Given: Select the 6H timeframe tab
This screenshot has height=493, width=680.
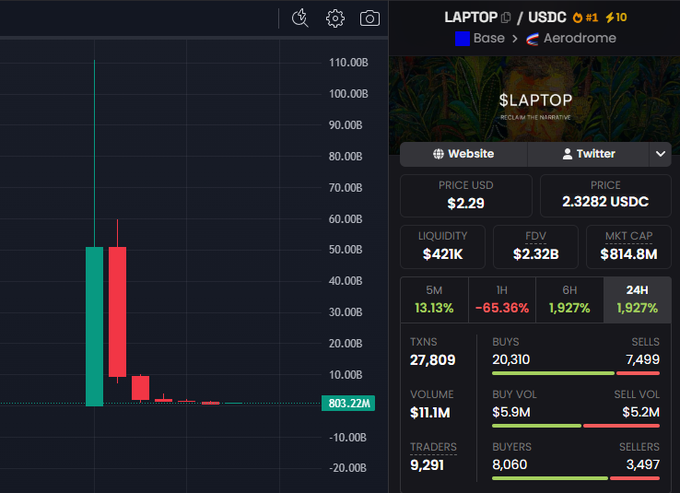Looking at the screenshot, I should click(x=569, y=300).
